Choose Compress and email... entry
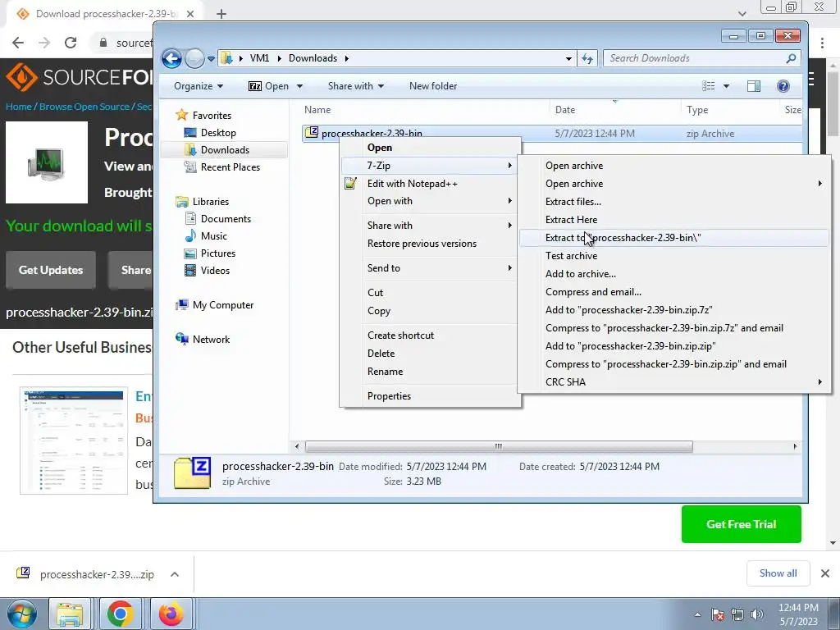This screenshot has width=840, height=630. (x=674, y=292)
